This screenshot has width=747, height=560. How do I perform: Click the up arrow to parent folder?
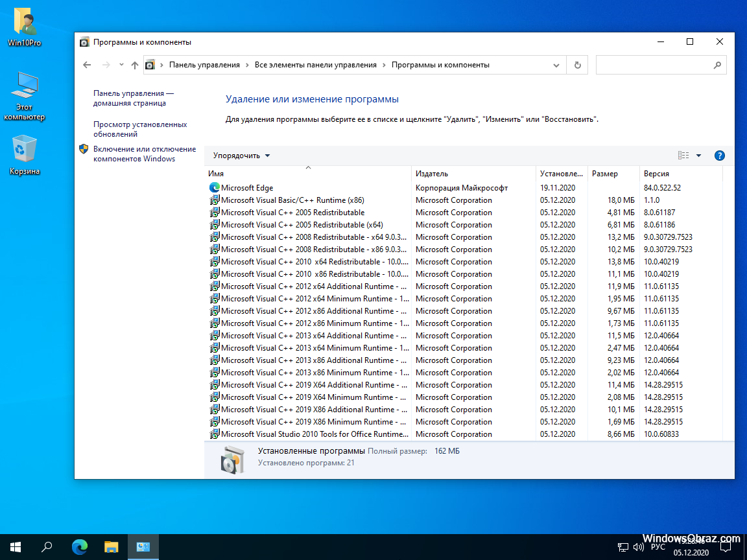[x=135, y=65]
